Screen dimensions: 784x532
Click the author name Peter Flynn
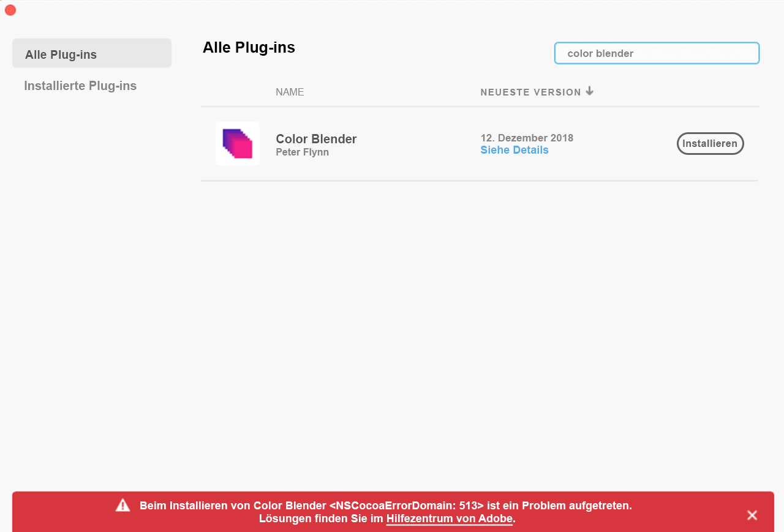pyautogui.click(x=302, y=152)
